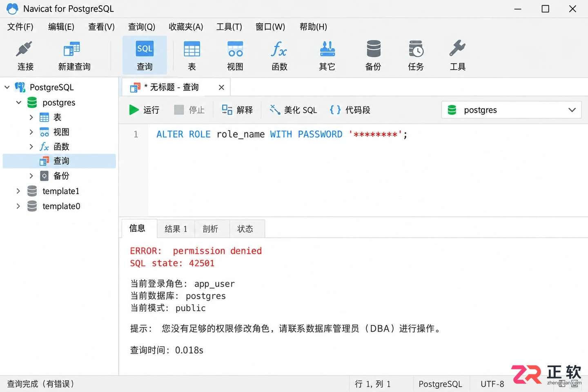
Task: Open the Function fx toolbar icon
Action: [x=279, y=49]
